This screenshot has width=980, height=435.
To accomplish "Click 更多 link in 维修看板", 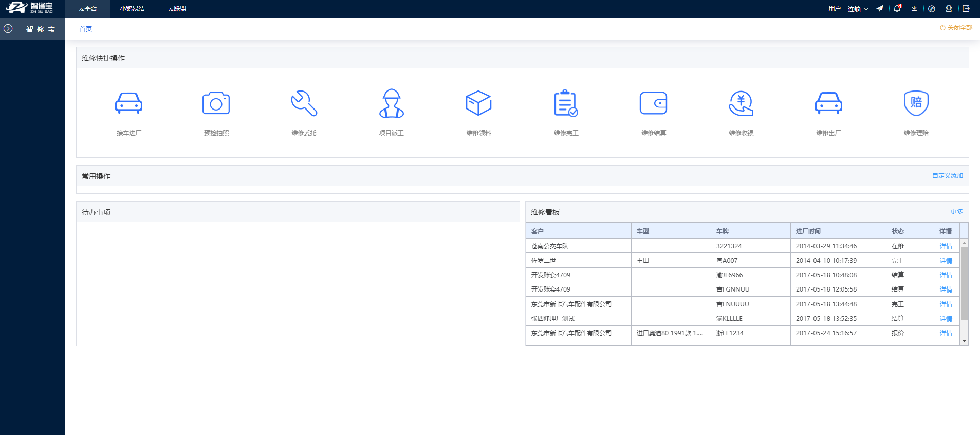I will pos(957,212).
